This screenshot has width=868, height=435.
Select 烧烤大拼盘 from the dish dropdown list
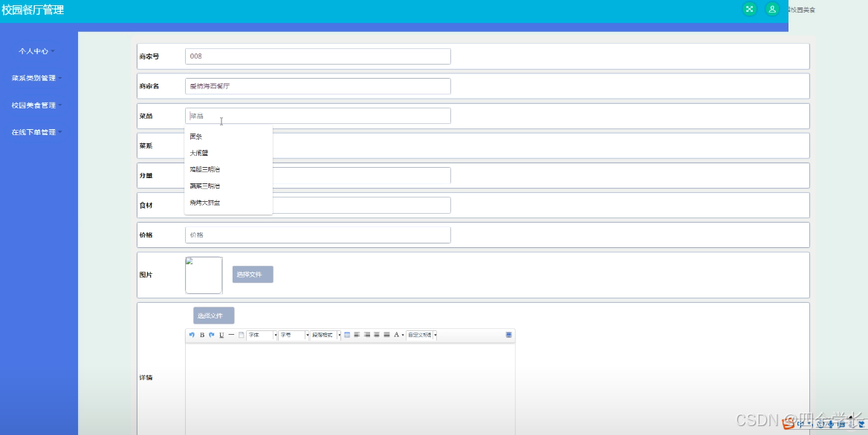pyautogui.click(x=228, y=203)
